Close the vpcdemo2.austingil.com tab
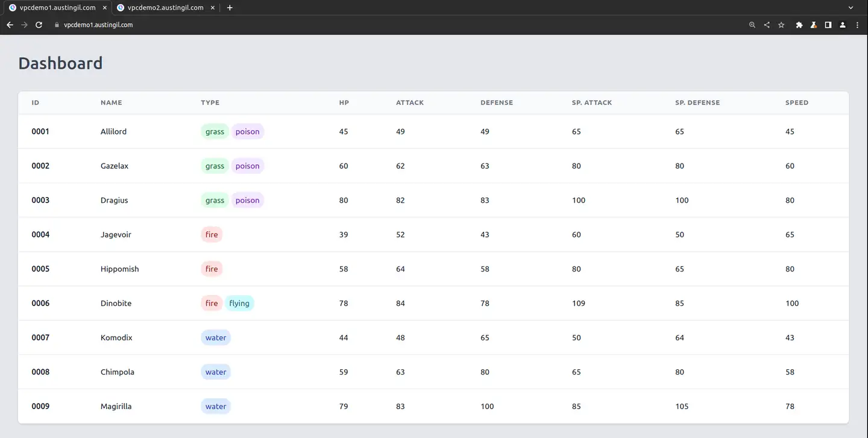Image resolution: width=868 pixels, height=438 pixels. pyautogui.click(x=212, y=8)
